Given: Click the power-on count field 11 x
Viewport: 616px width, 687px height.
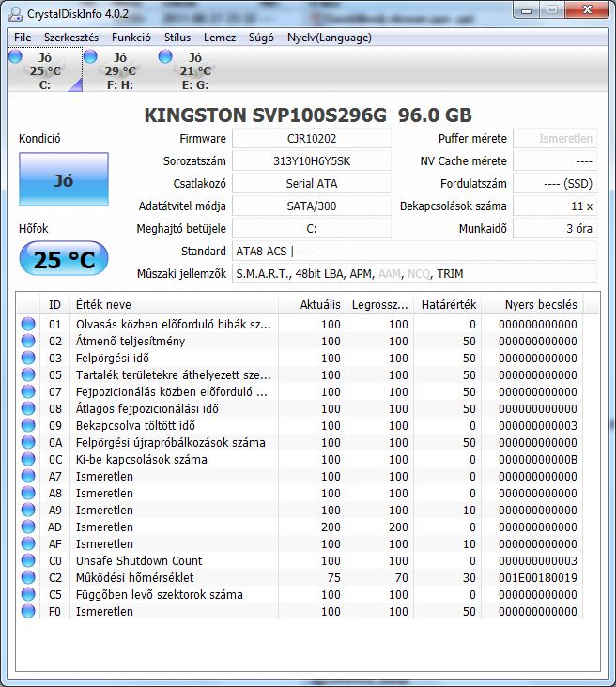Looking at the screenshot, I should [555, 206].
